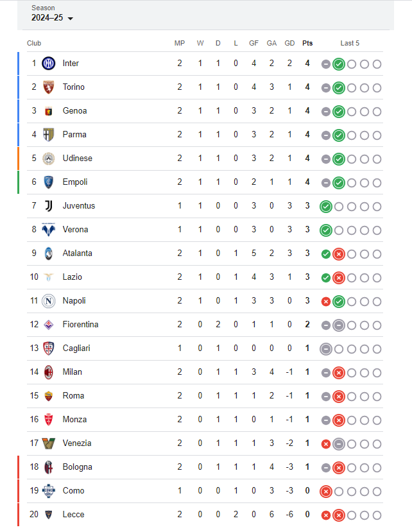
Task: Select the Atalanta club crest icon
Action: [x=49, y=253]
